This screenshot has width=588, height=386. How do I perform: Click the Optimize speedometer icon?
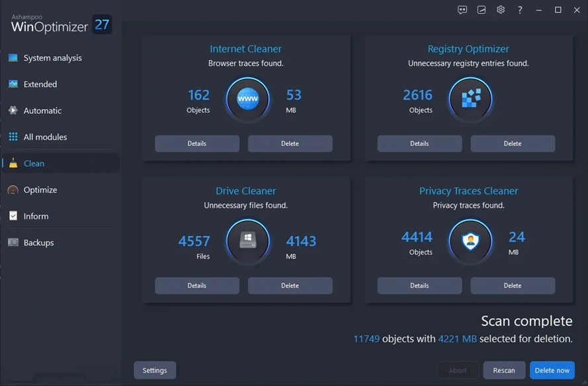pos(13,190)
